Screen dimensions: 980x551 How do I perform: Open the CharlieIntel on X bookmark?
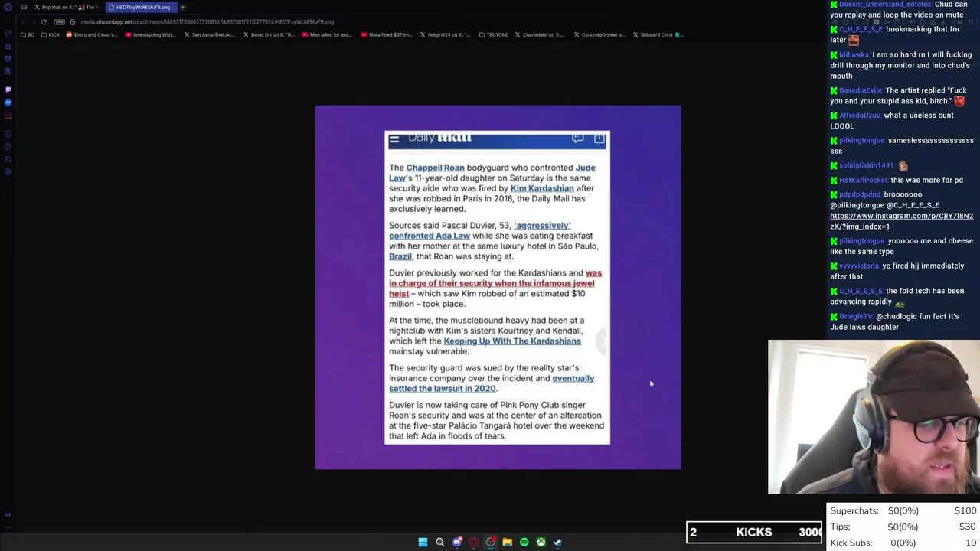click(x=539, y=34)
